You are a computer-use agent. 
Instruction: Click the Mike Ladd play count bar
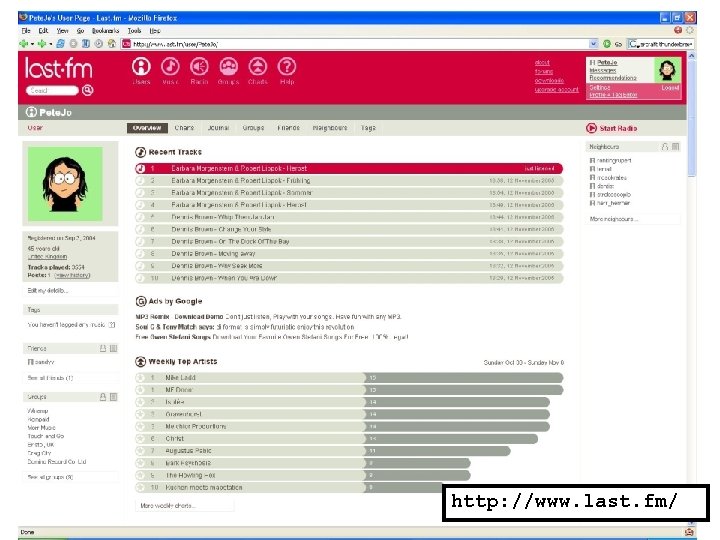point(464,377)
